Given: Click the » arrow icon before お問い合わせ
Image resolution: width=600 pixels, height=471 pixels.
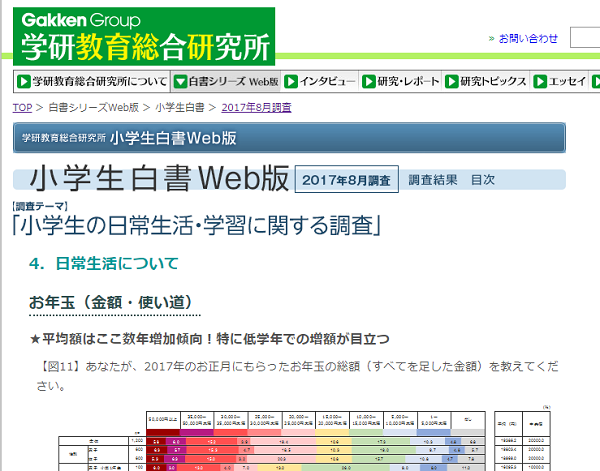Looking at the screenshot, I should 492,39.
